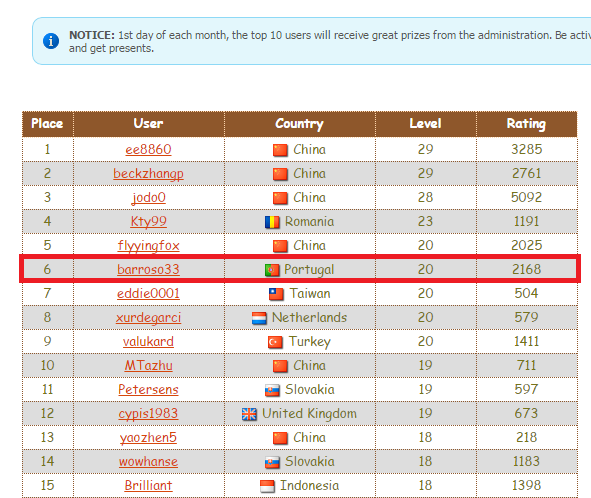Viewport: 591px width, 498px height.
Task: Click the Portugal flag icon
Action: coord(272,270)
